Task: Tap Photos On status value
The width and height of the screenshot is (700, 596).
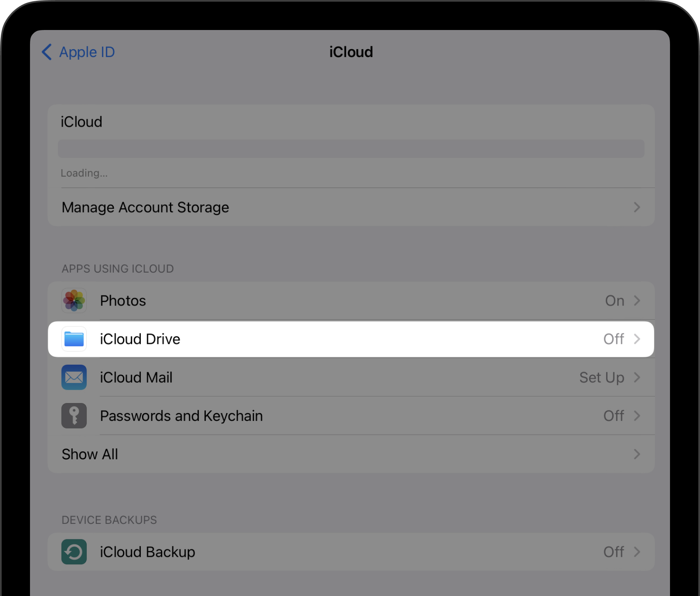Action: 615,301
